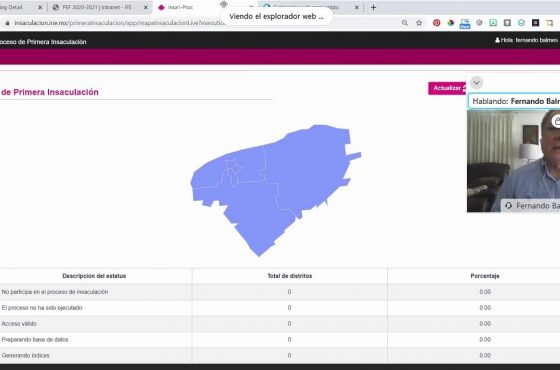
Task: Open a new browser tab
Action: pos(373,7)
